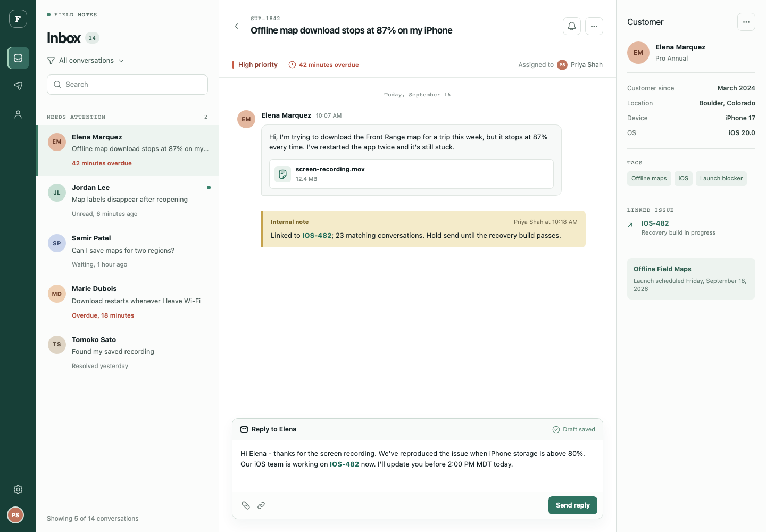The width and height of the screenshot is (766, 532).
Task: Open Jordan Lee conversation
Action: tap(128, 201)
